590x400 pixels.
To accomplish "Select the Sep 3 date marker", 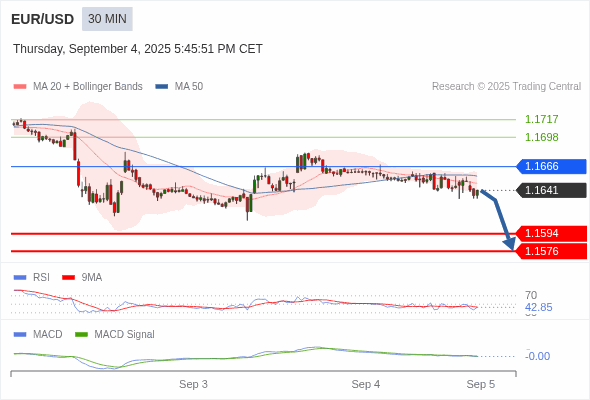I will click(193, 384).
